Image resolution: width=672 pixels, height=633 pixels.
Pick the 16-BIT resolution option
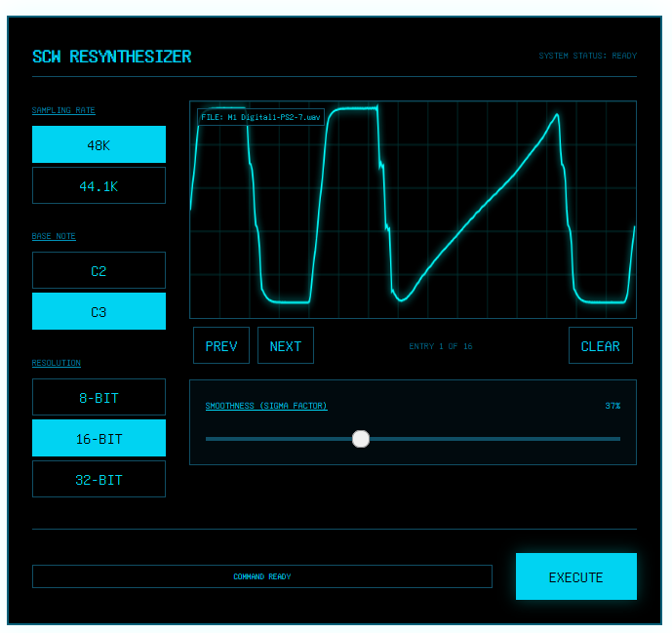point(99,438)
